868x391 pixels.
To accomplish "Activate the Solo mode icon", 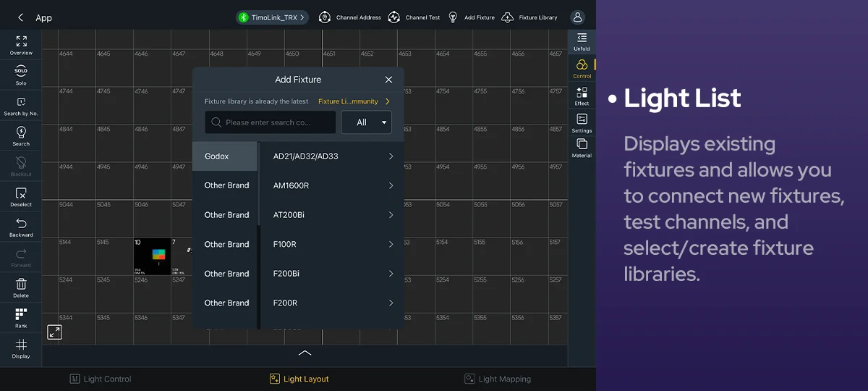I will [x=21, y=75].
